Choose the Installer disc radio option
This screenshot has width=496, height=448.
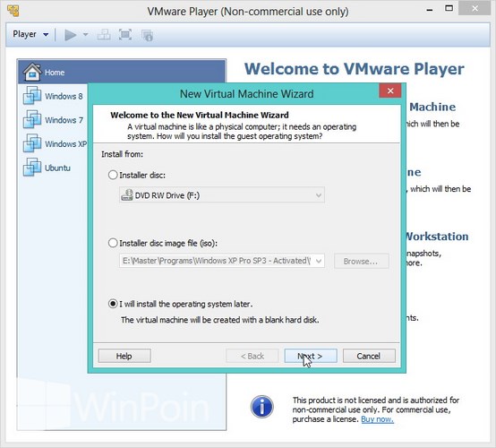click(x=113, y=175)
